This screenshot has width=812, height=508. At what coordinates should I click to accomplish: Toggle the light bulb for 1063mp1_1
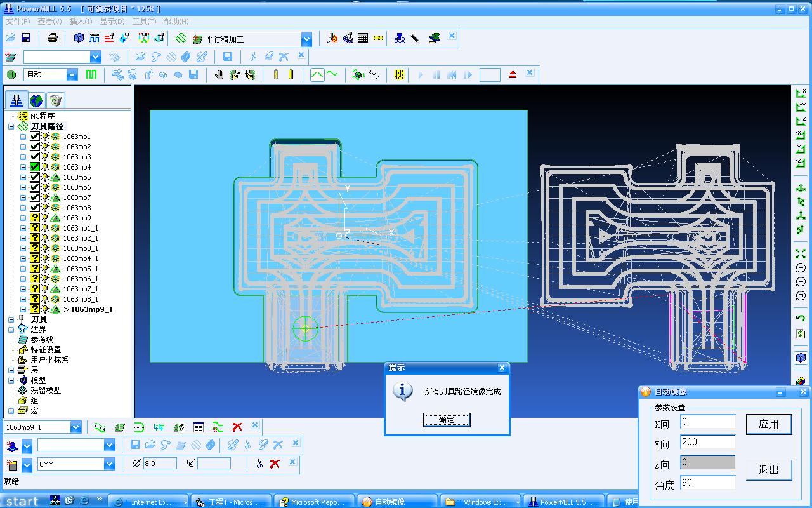pos(45,228)
